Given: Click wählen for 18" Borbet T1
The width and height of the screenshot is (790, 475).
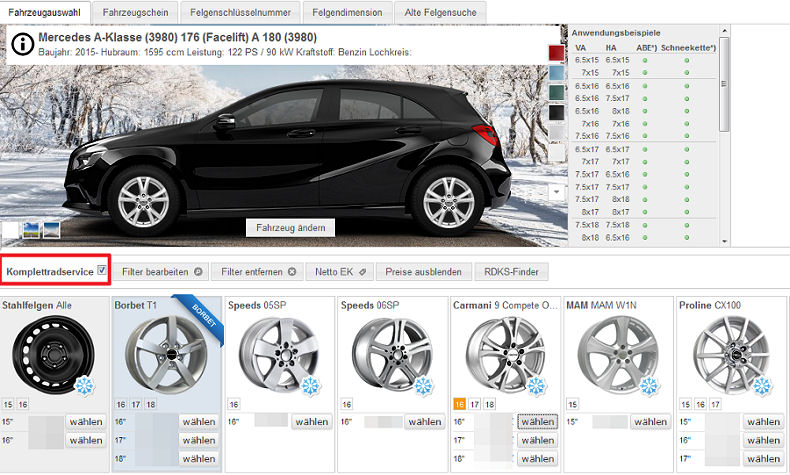Looking at the screenshot, I should [x=199, y=459].
